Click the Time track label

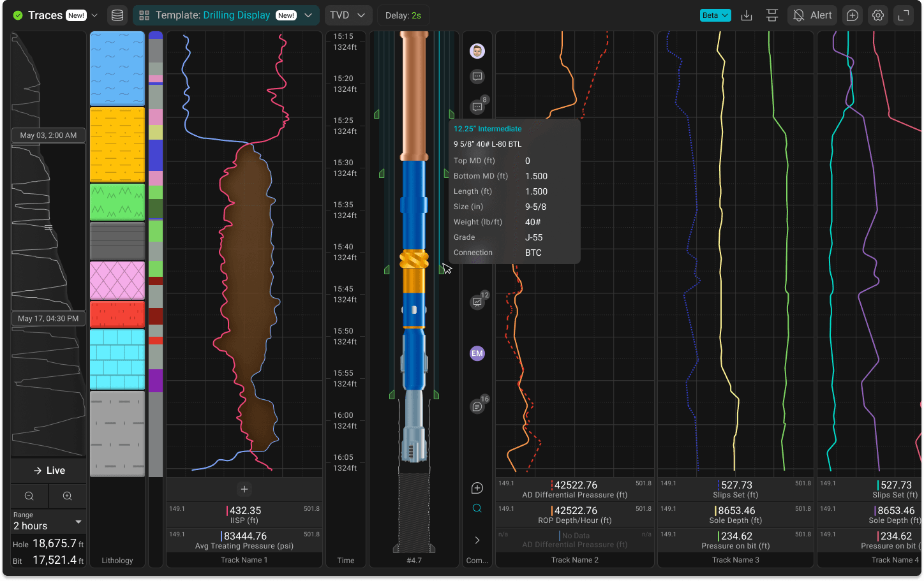coord(346,561)
